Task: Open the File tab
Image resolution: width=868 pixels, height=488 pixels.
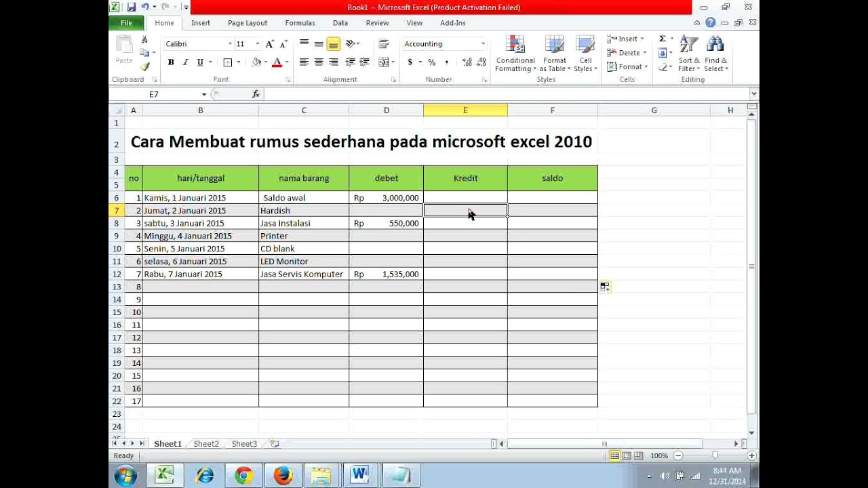Action: pyautogui.click(x=126, y=23)
